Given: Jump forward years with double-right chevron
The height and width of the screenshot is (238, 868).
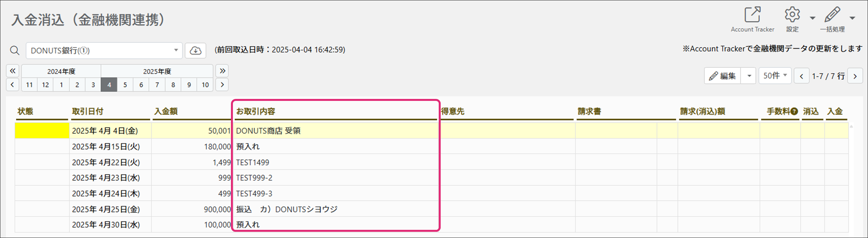Looking at the screenshot, I should click(222, 71).
